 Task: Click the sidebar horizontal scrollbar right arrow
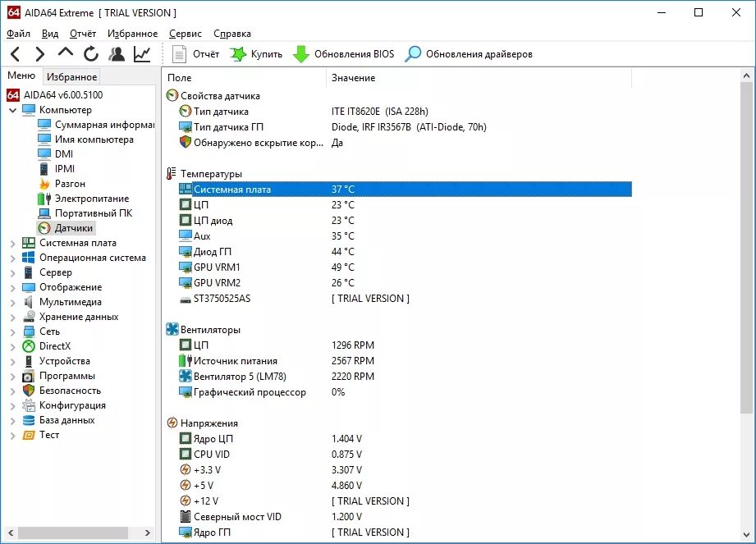pyautogui.click(x=148, y=533)
